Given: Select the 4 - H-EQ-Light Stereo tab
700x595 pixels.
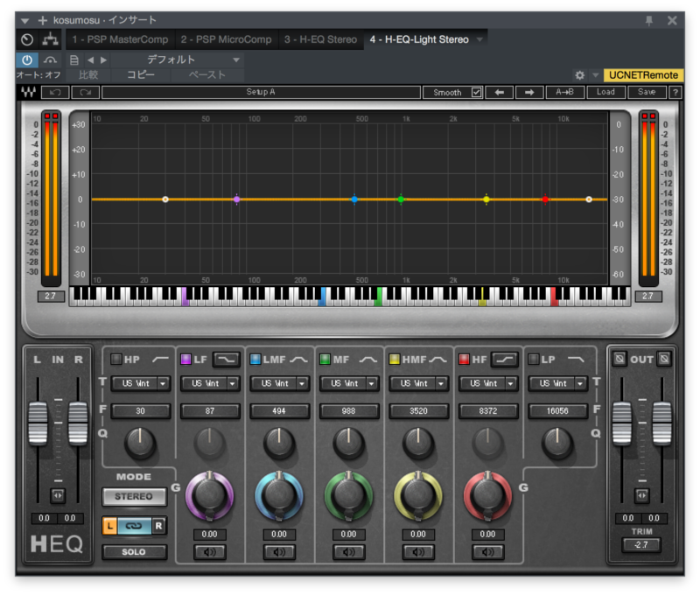Looking at the screenshot, I should point(419,39).
